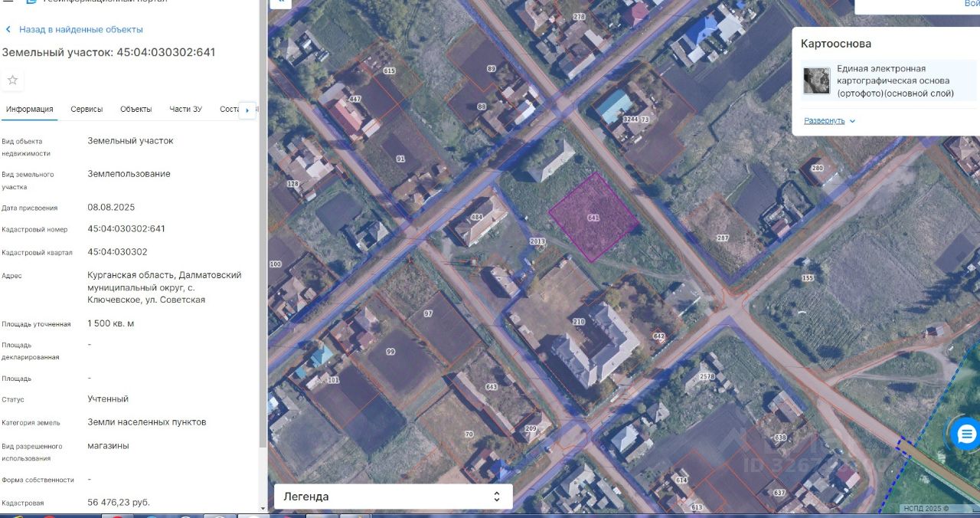Image resolution: width=980 pixels, height=518 pixels.
Task: Click parcel label 280 on the map
Action: click(817, 168)
